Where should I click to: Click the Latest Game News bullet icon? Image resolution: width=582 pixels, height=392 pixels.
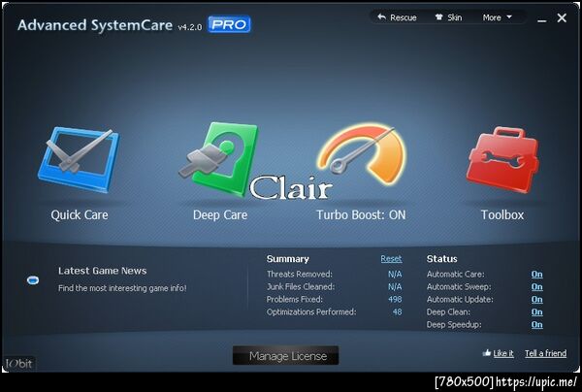pos(33,279)
